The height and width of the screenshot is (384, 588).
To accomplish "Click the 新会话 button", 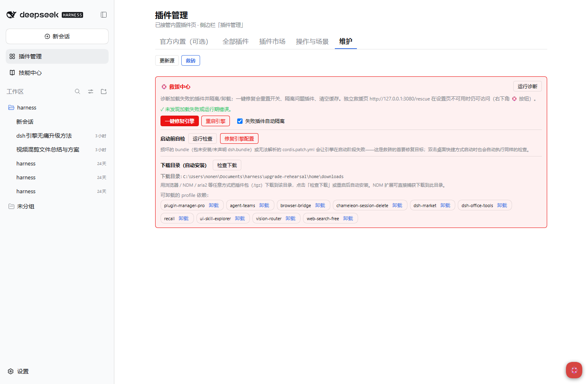I will [57, 36].
